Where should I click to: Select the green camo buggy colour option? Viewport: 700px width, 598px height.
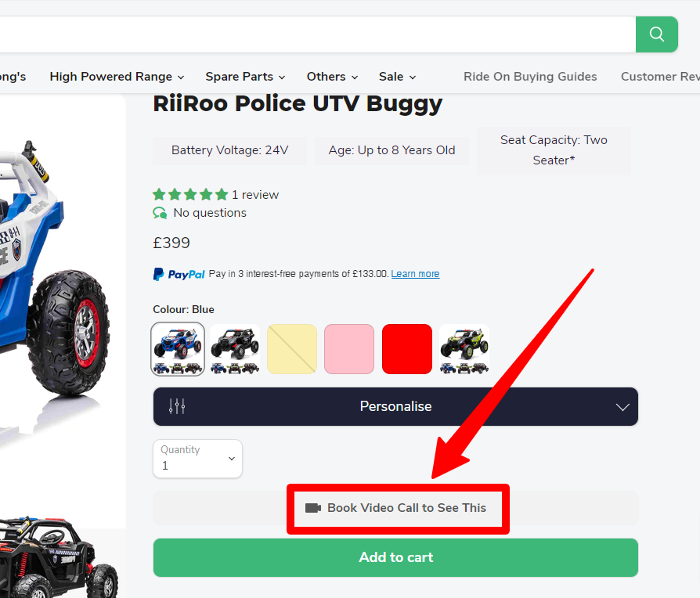464,349
